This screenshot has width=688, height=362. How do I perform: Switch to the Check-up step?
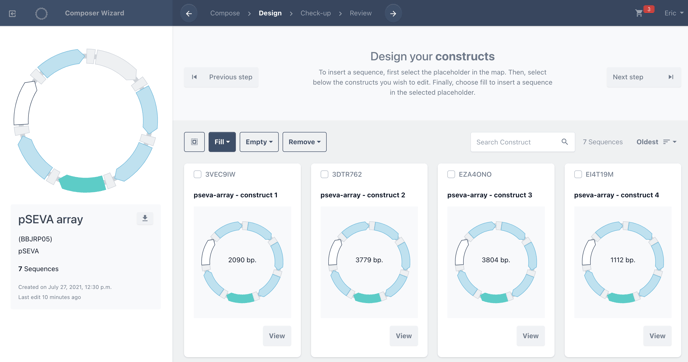pos(315,13)
